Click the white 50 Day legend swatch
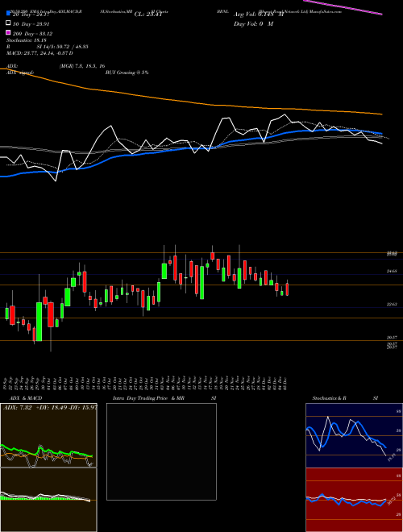 [8, 23]
